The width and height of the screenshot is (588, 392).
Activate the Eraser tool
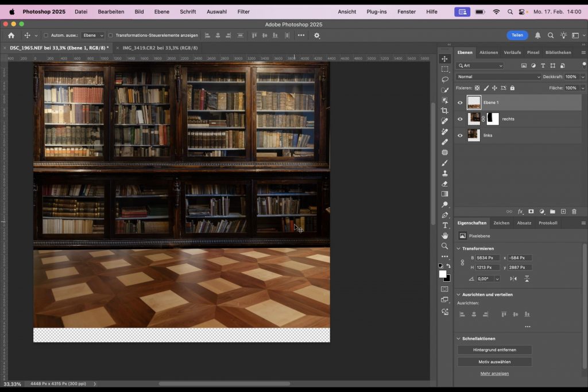click(x=444, y=184)
